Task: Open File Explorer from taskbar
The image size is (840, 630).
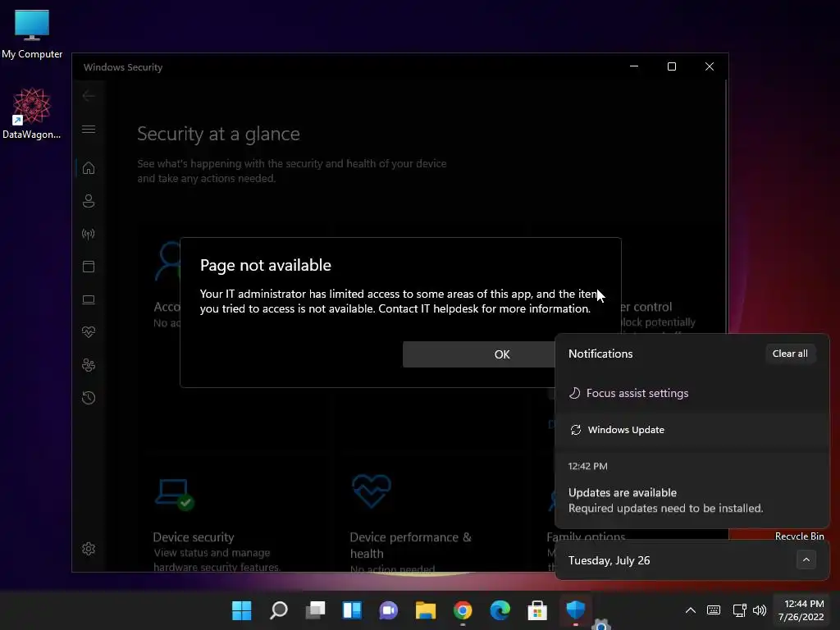Action: [x=426, y=609]
